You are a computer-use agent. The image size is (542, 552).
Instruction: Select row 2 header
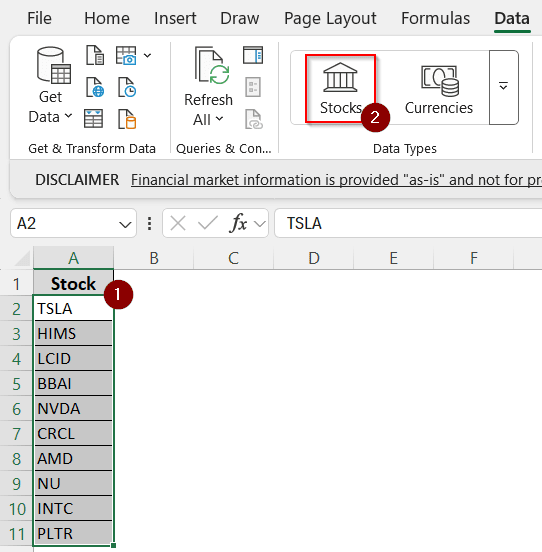coord(16,309)
